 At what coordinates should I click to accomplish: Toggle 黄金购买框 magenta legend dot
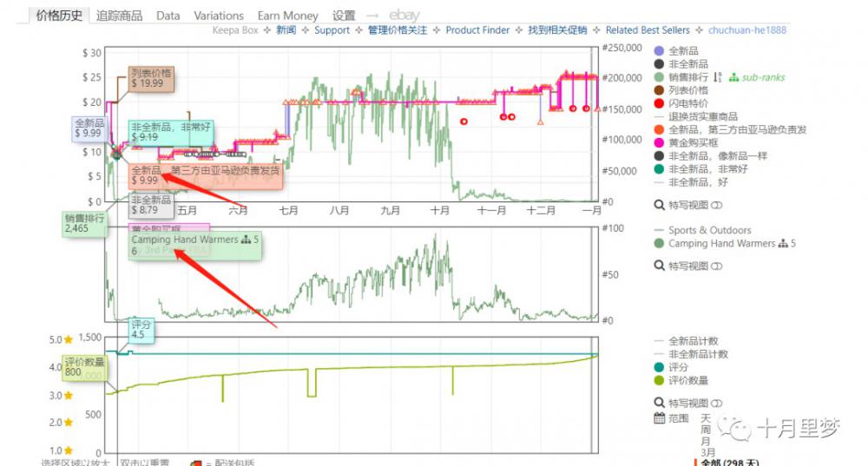(659, 143)
